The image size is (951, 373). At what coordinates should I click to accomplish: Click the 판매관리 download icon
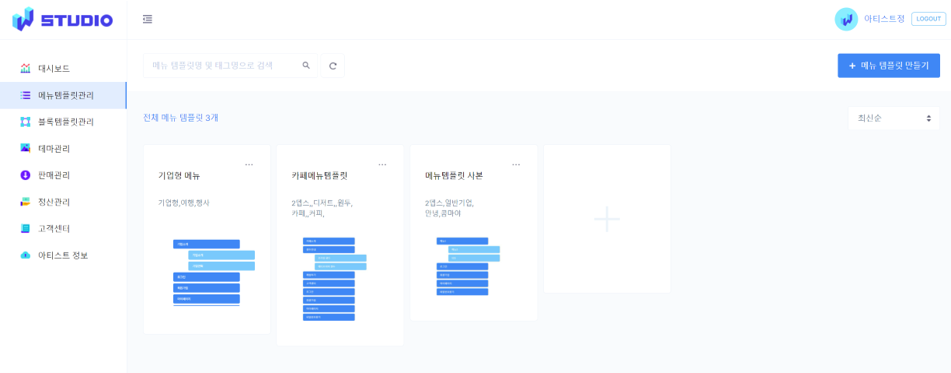point(25,175)
